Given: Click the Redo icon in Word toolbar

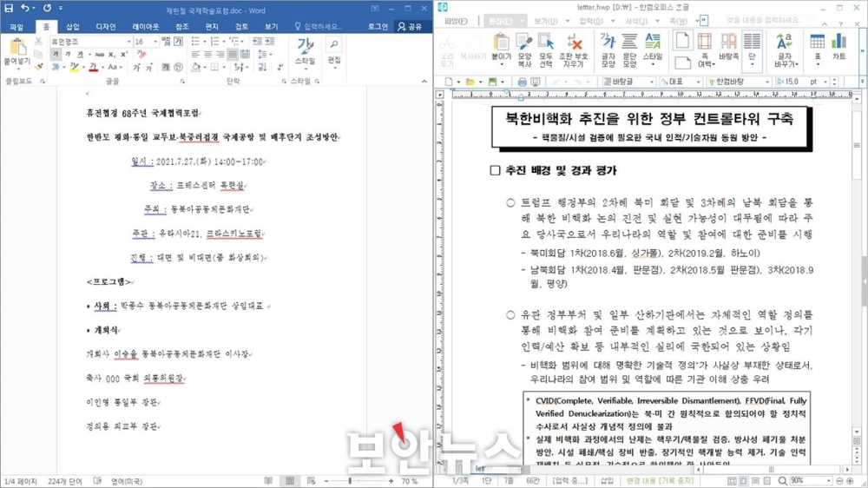Looking at the screenshot, I should pos(47,8).
